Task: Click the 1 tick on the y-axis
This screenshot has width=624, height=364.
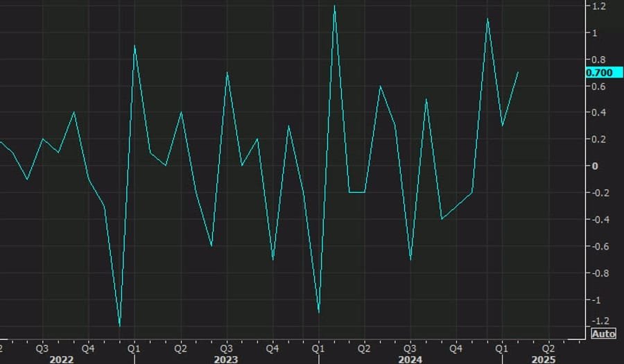Action: point(593,33)
